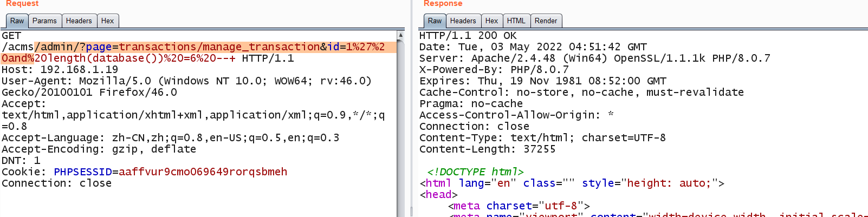Click the meta charset="utf-8" line
This screenshot has width=868, height=217.
coord(519,206)
